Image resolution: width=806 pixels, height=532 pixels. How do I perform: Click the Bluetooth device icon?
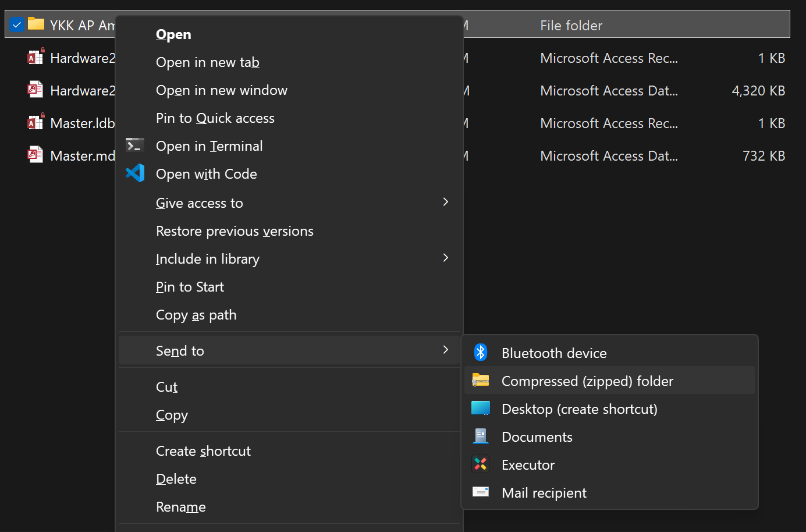(x=481, y=352)
